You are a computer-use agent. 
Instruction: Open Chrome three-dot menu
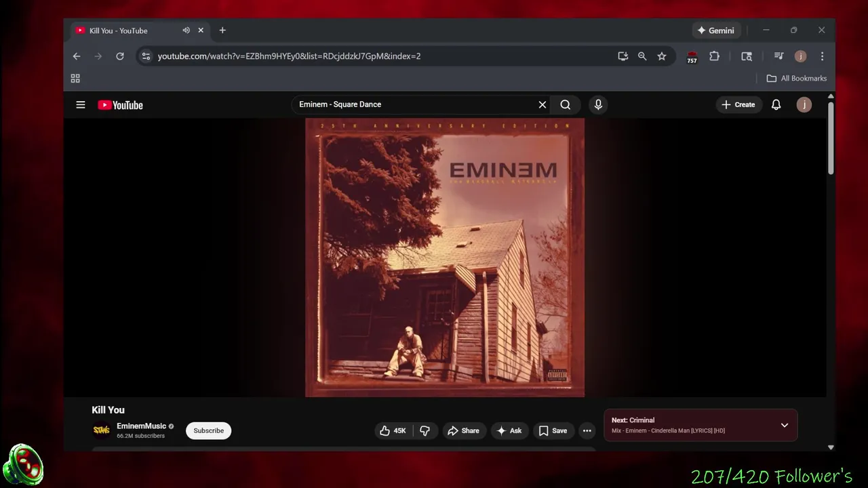click(822, 56)
